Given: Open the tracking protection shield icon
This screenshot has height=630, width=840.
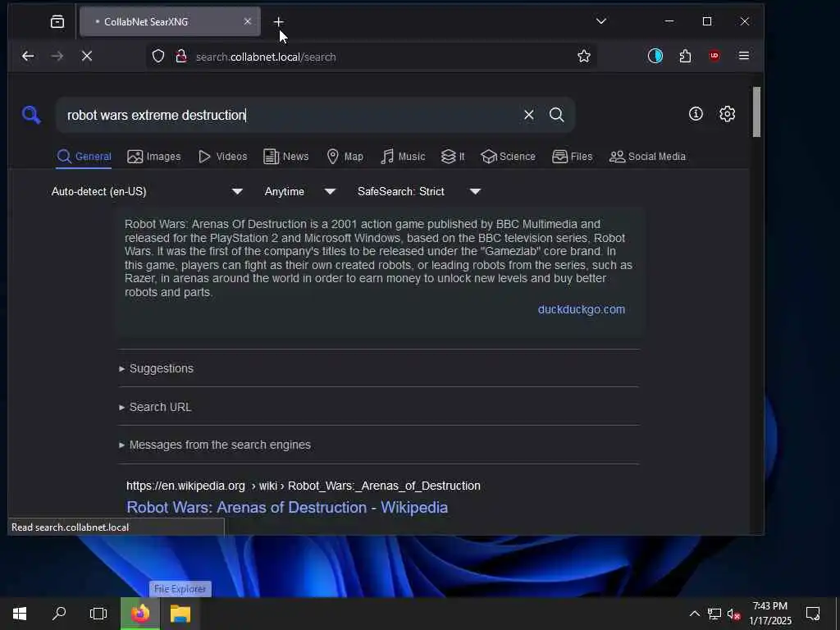Looking at the screenshot, I should pyautogui.click(x=158, y=57).
